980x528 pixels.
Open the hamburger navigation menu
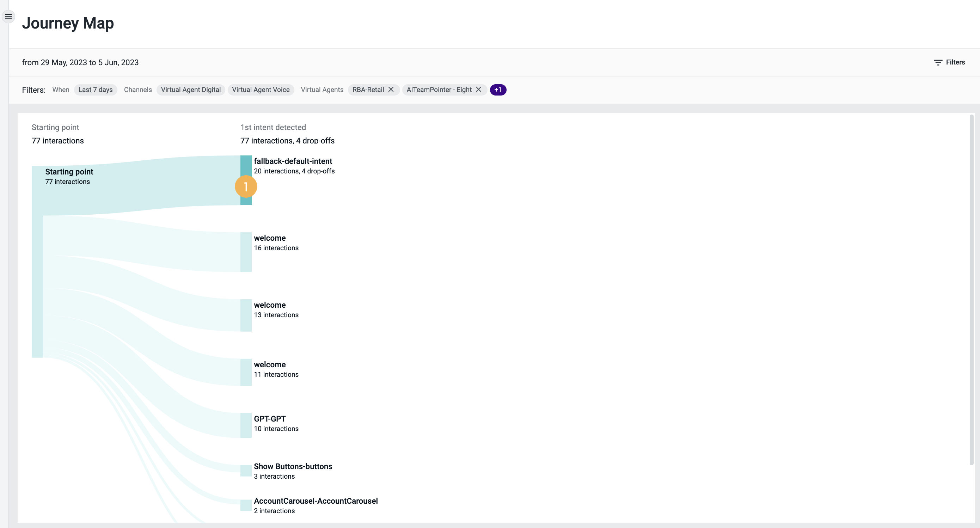click(x=8, y=16)
